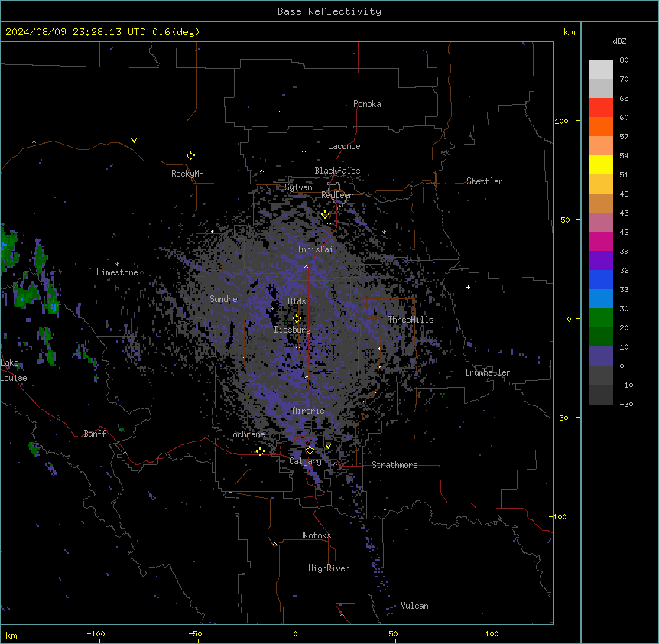Pick the yellow 51-54 dBZ legend swatch

[x=601, y=165]
